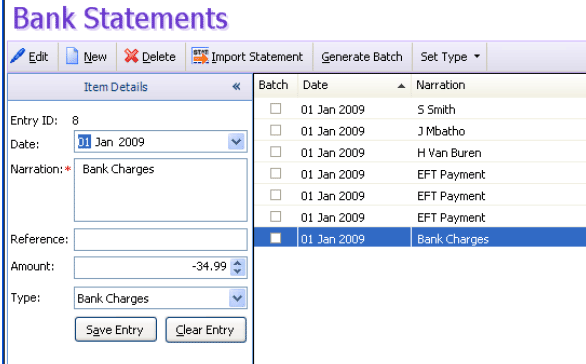
Task: Click the Save Entry button
Action: (116, 330)
